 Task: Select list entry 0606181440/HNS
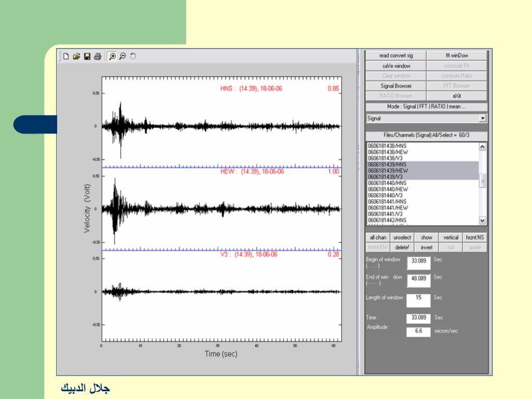(x=422, y=183)
